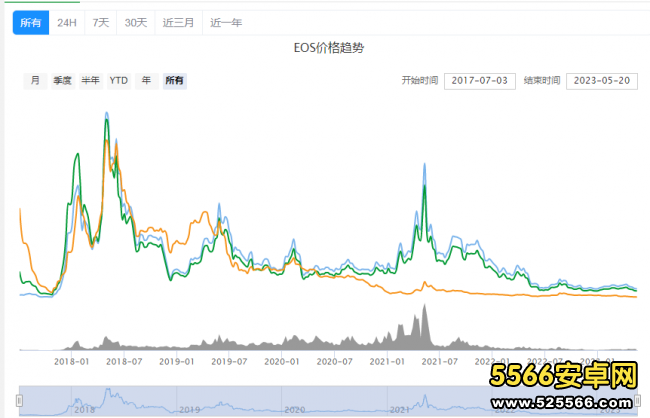Viewport: 650px width, 418px height.
Task: Select the 近三月 tab
Action: click(x=179, y=22)
